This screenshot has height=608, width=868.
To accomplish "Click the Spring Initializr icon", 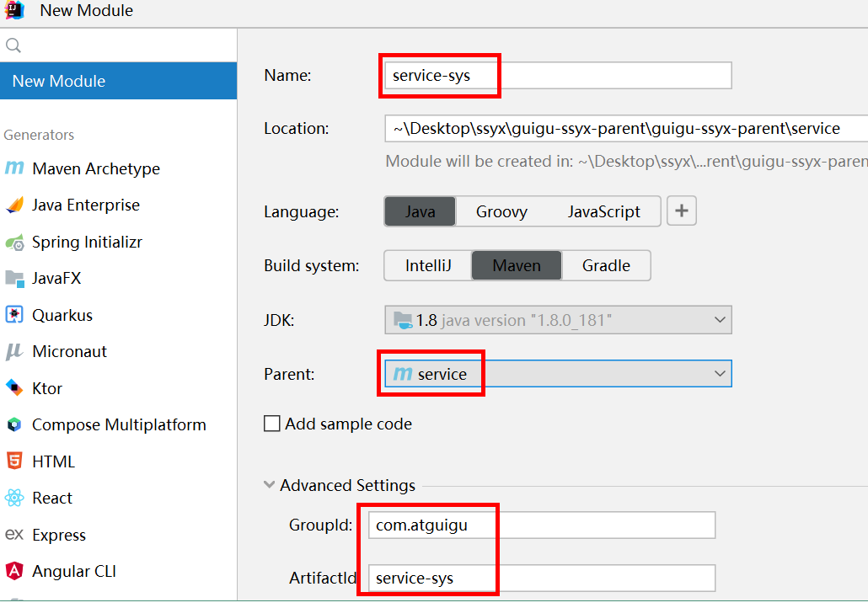I will coord(14,243).
